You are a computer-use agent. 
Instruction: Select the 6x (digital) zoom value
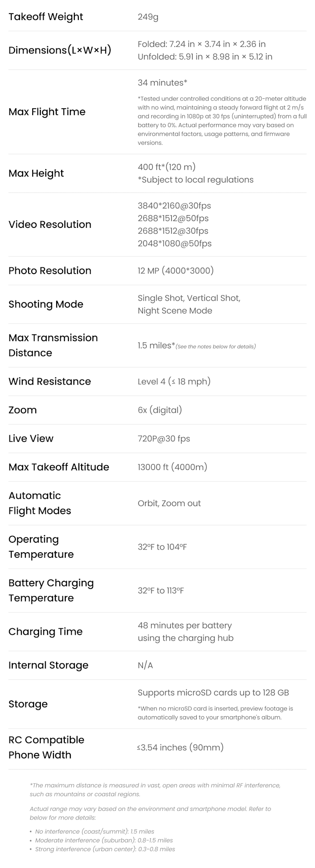(160, 410)
